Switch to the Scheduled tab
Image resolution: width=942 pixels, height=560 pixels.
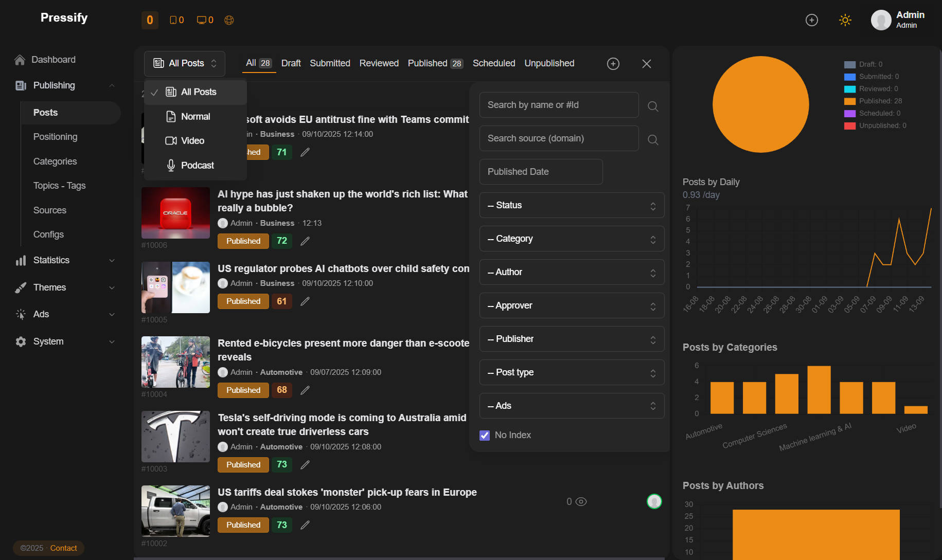(493, 63)
